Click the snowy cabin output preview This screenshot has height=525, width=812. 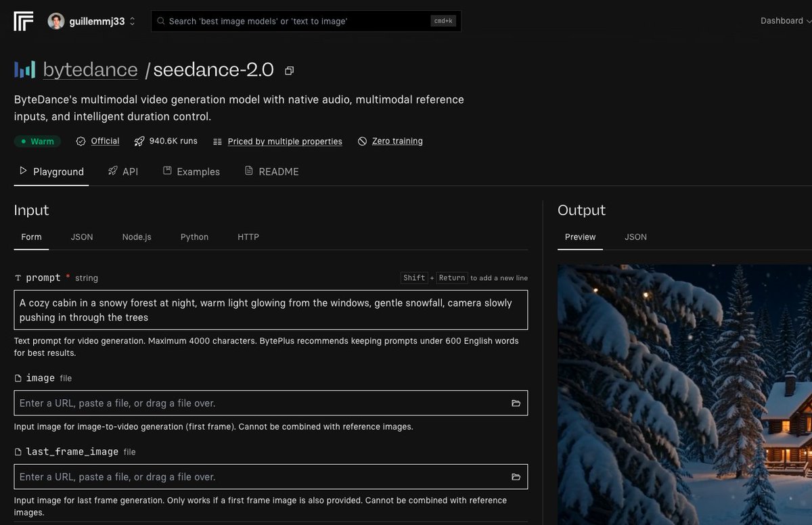tap(685, 394)
